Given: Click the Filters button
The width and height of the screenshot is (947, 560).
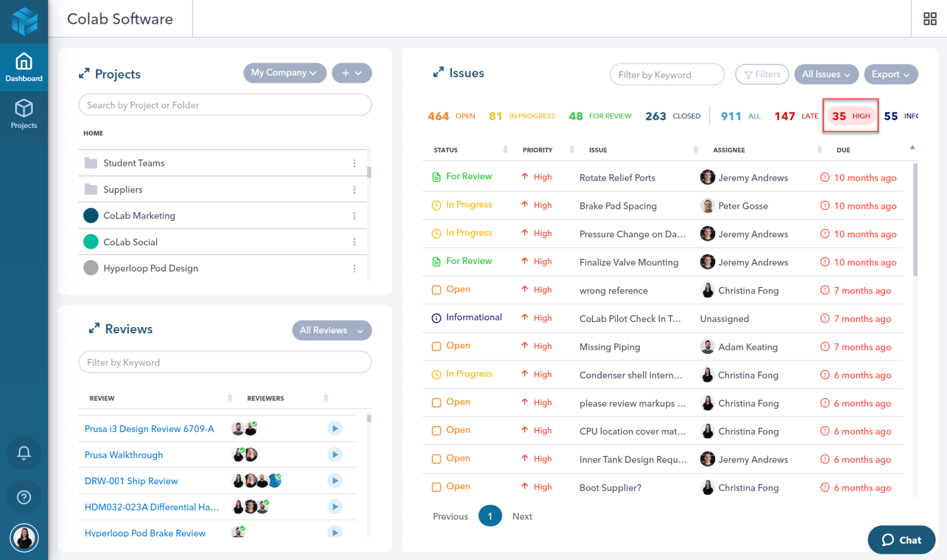Looking at the screenshot, I should point(762,74).
